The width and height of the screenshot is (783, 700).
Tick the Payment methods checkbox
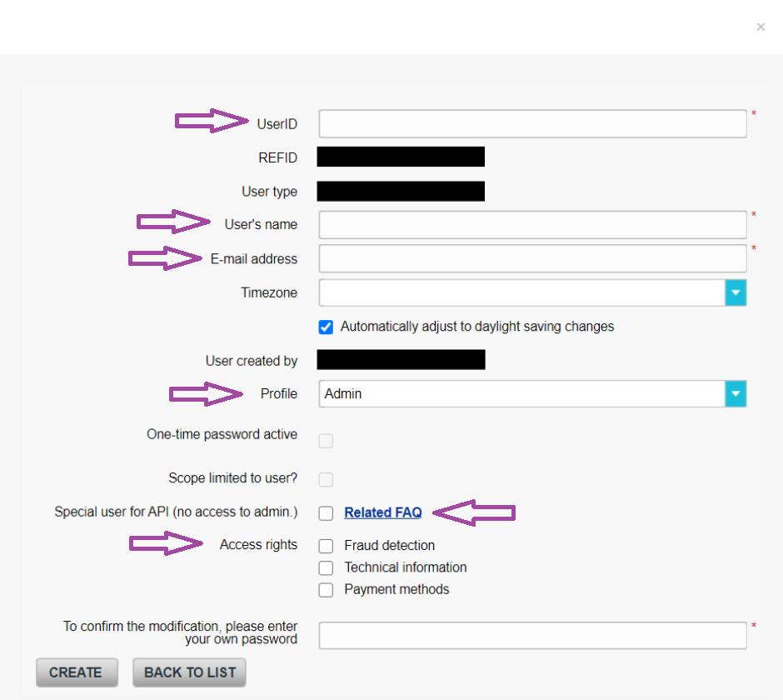[326, 590]
